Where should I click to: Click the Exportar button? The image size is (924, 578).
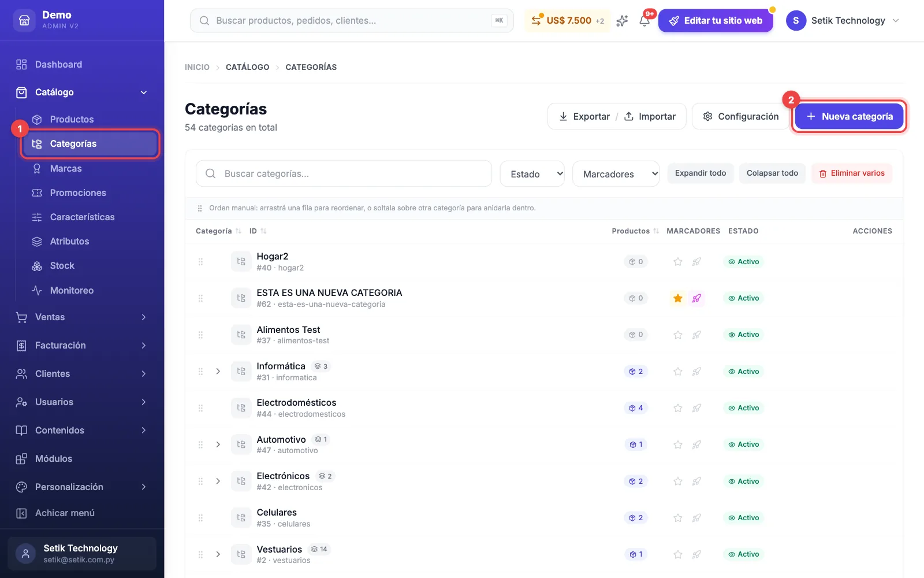click(x=584, y=116)
